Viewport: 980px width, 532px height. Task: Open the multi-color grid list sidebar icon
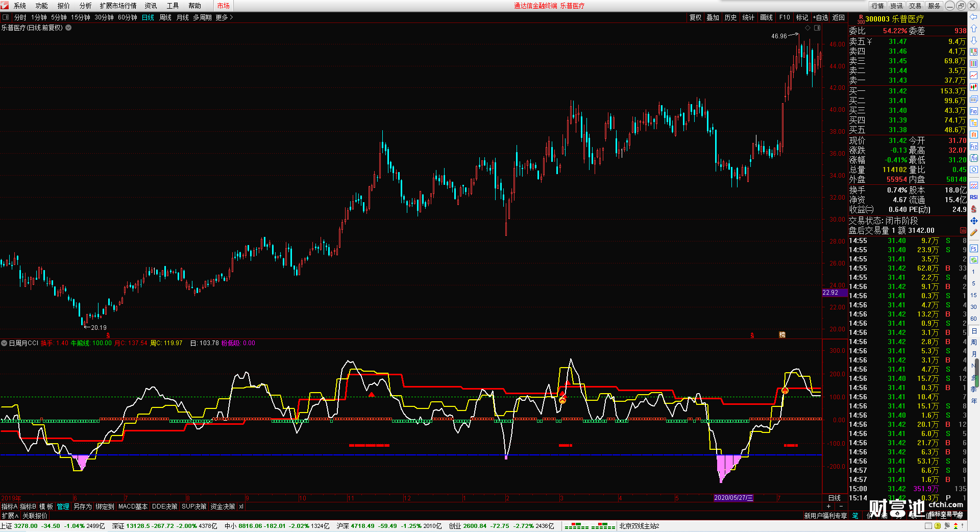(973, 63)
